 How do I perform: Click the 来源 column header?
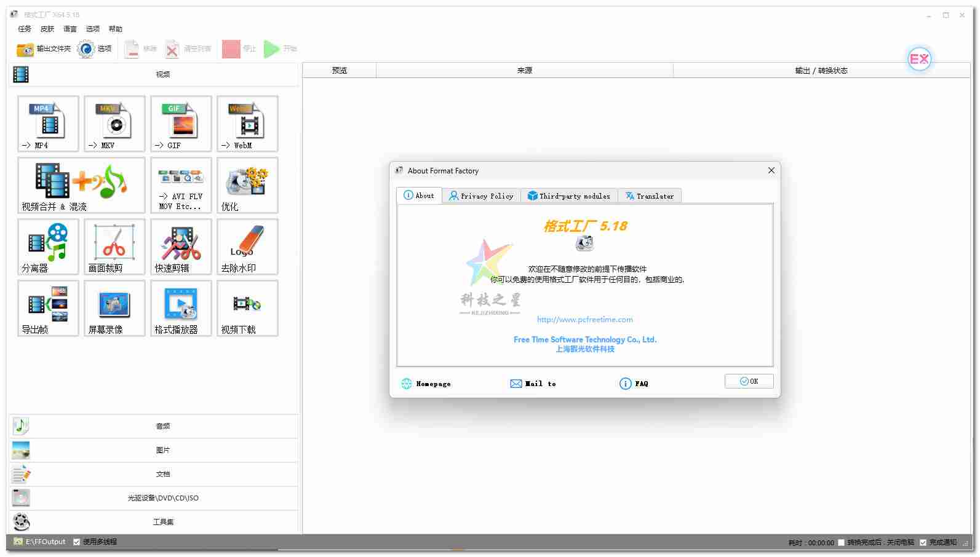click(x=525, y=71)
